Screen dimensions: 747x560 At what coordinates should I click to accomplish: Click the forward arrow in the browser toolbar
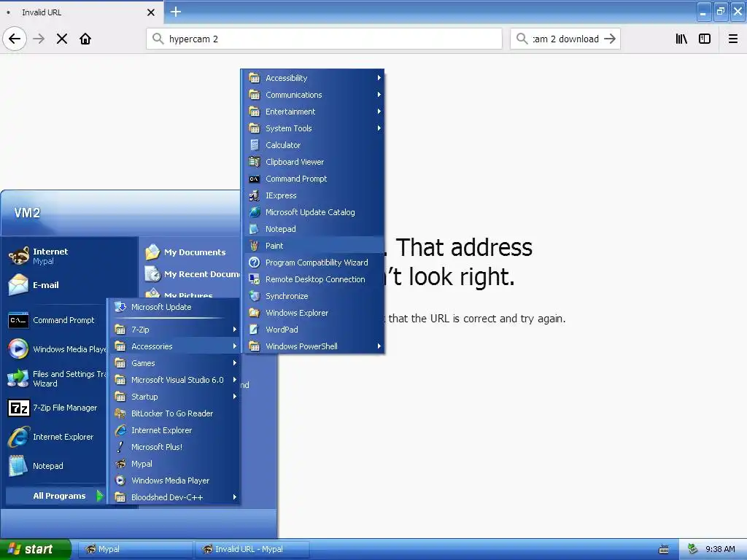coord(39,39)
